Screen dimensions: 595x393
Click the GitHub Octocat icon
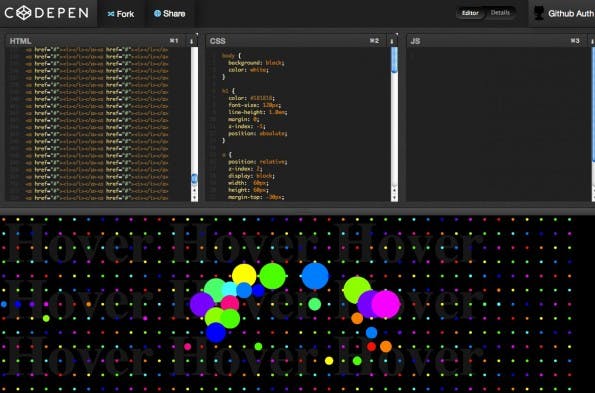(x=539, y=13)
